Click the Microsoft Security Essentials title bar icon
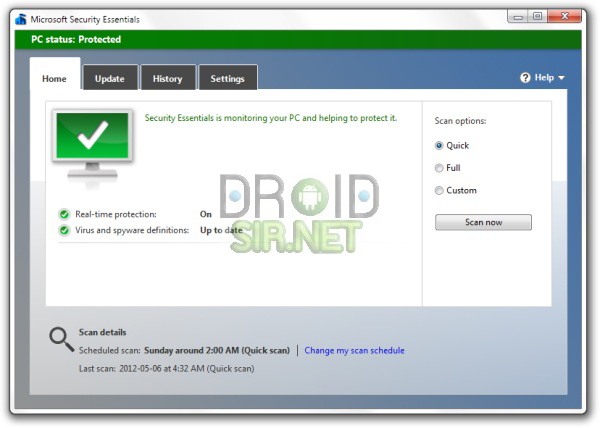This screenshot has height=428, width=600. (x=21, y=19)
